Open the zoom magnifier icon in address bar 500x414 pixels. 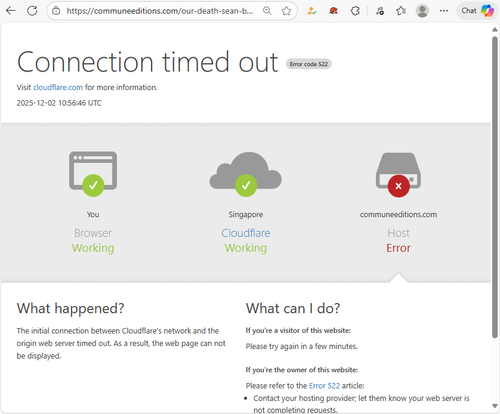coord(267,11)
